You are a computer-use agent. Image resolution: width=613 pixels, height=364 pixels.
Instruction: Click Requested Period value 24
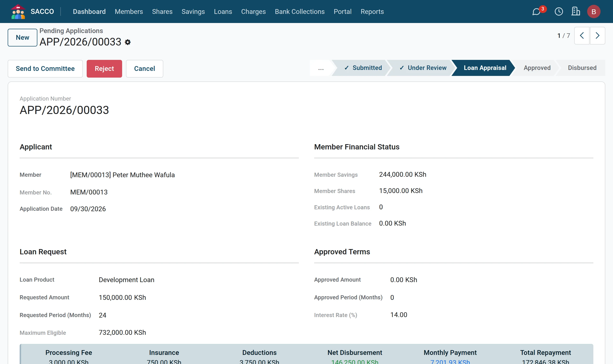point(102,315)
